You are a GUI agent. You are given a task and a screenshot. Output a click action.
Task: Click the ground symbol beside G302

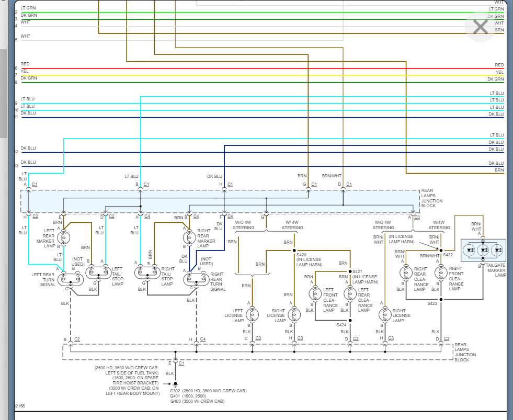(x=175, y=384)
